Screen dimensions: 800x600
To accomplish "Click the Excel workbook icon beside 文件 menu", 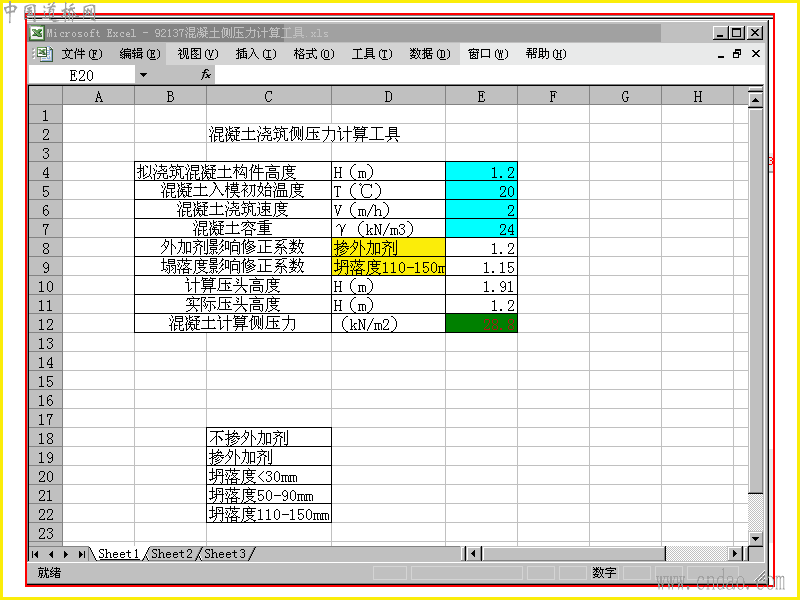I will tap(42, 54).
